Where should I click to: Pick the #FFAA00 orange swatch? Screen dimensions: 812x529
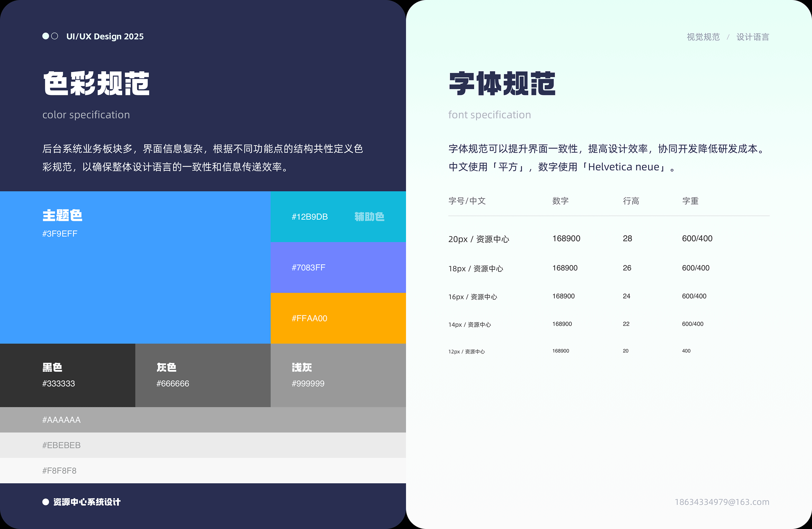tap(338, 318)
